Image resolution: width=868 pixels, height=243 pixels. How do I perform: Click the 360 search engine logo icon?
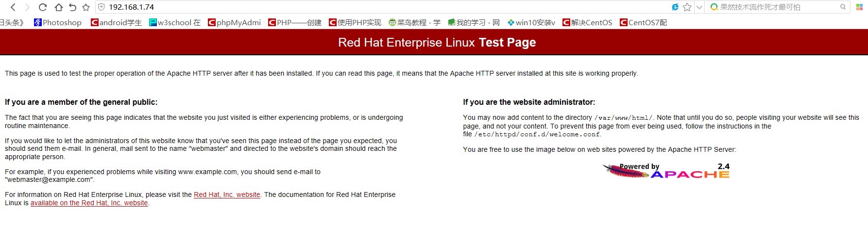(714, 7)
